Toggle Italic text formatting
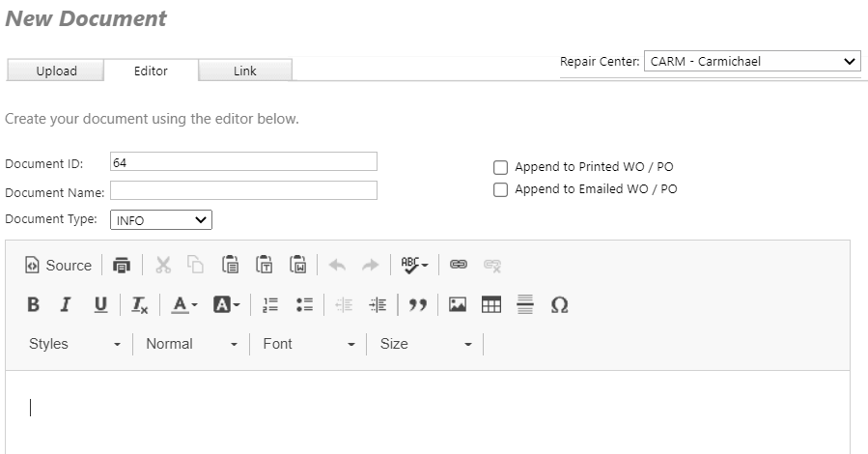The height and width of the screenshot is (454, 868). 66,305
